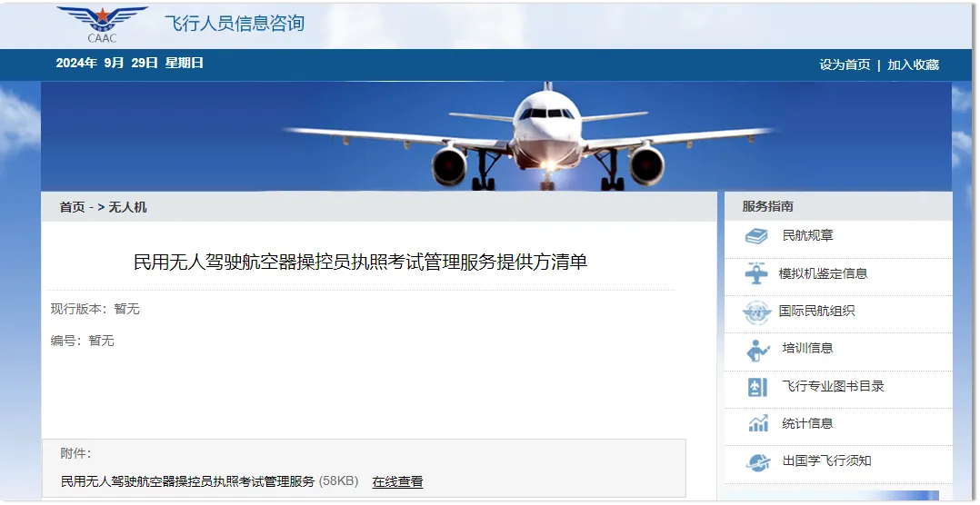The image size is (980, 505).
Task: Open the 统计信息 text link
Action: point(807,423)
